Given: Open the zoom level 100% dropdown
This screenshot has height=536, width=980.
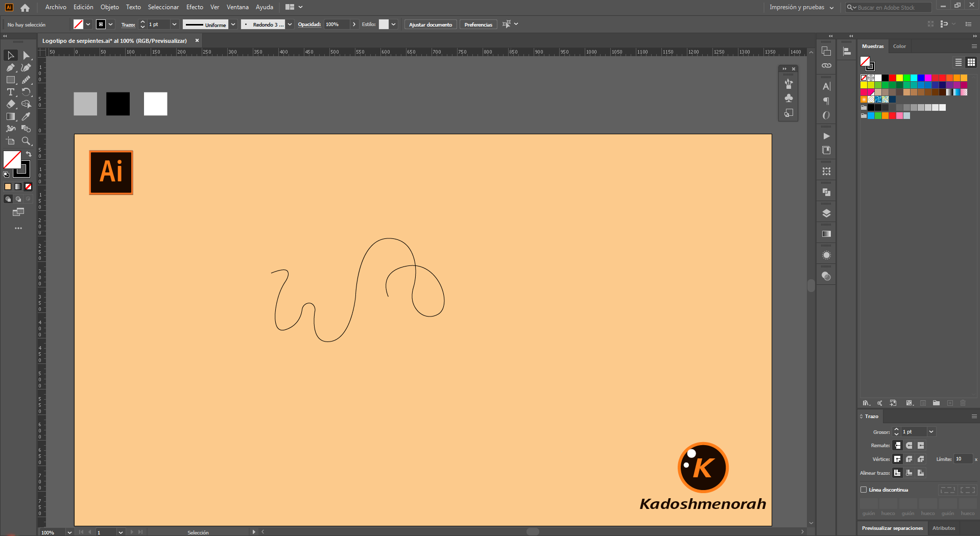Looking at the screenshot, I should [69, 532].
